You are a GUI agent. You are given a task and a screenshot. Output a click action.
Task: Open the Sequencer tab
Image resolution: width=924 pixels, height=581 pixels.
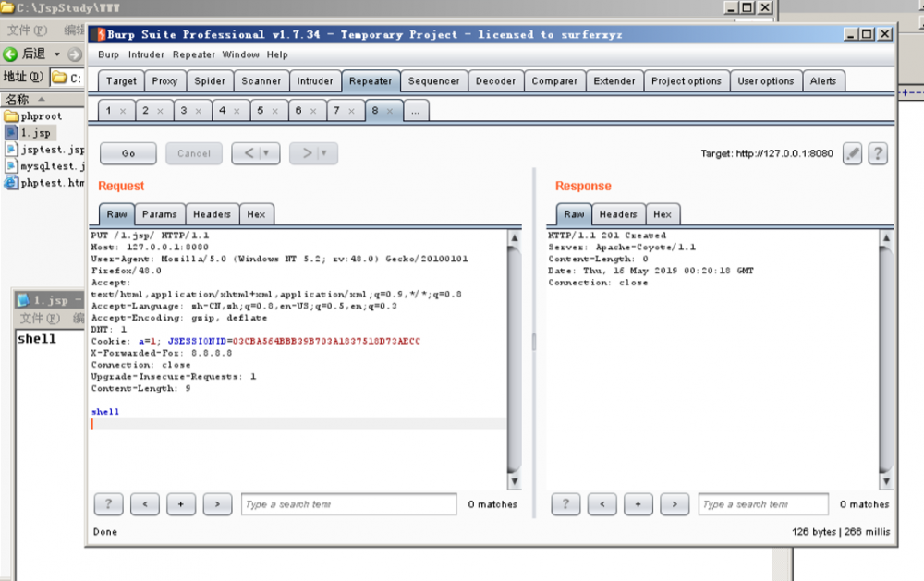tap(433, 81)
